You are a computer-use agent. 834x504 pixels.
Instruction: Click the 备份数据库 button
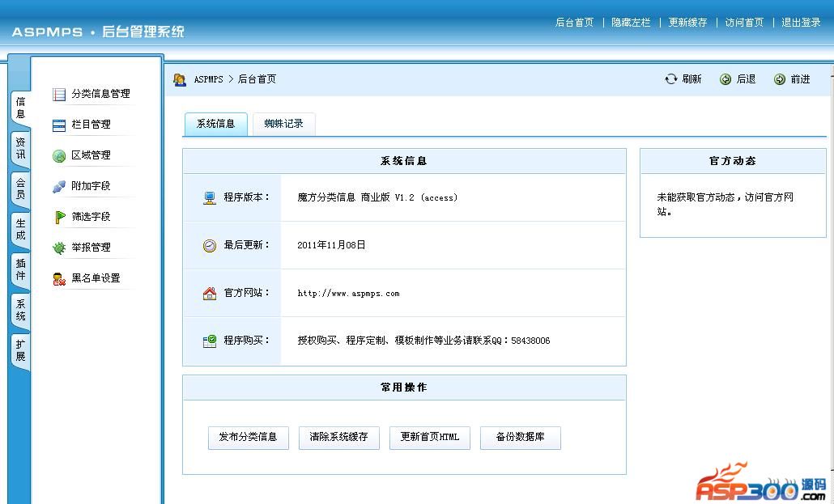pos(520,438)
